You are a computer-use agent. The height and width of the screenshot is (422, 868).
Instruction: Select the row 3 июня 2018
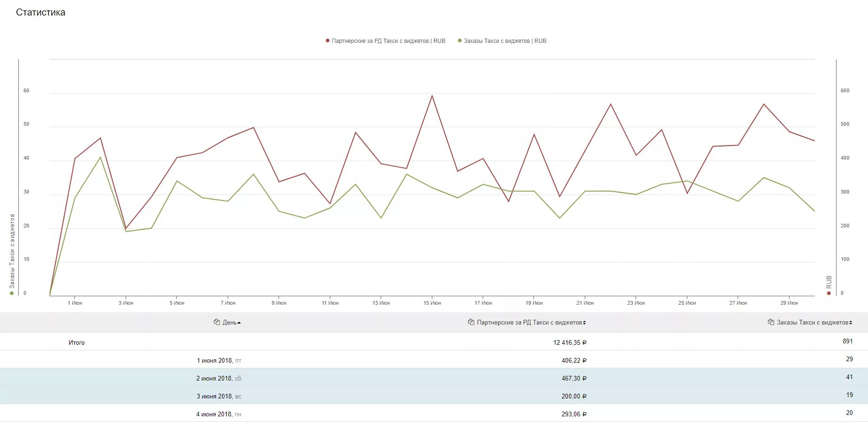pos(434,395)
